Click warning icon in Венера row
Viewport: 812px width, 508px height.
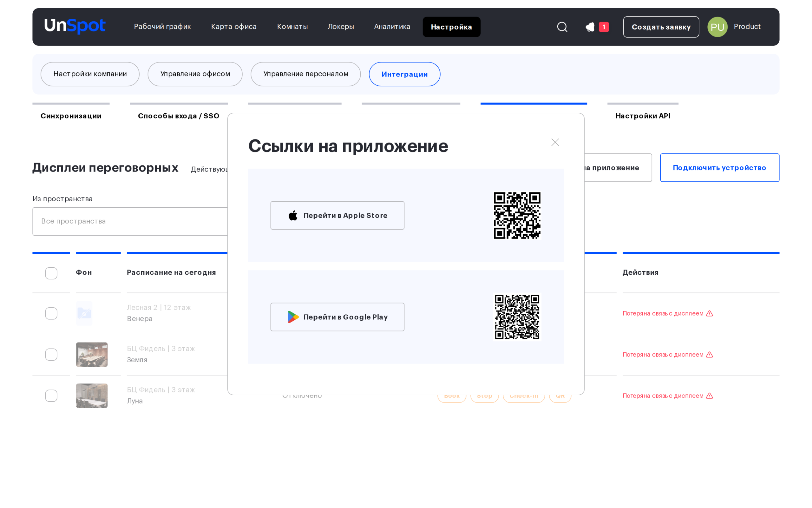[709, 313]
